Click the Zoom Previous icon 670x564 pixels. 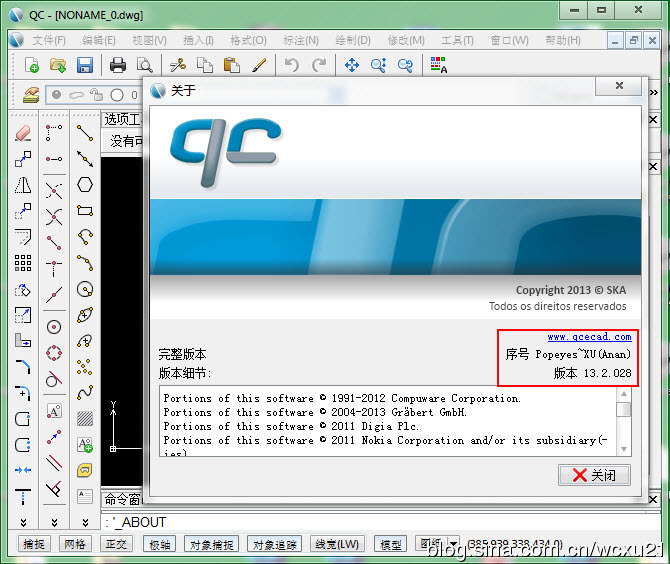click(x=405, y=65)
